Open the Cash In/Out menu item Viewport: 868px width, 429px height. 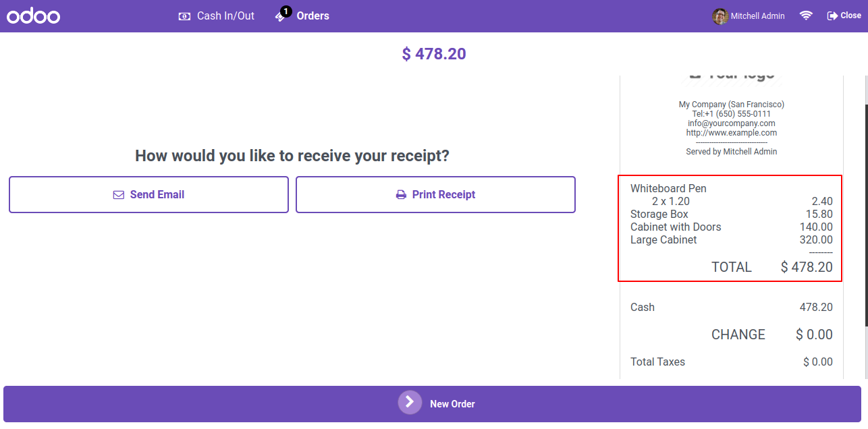click(x=216, y=16)
